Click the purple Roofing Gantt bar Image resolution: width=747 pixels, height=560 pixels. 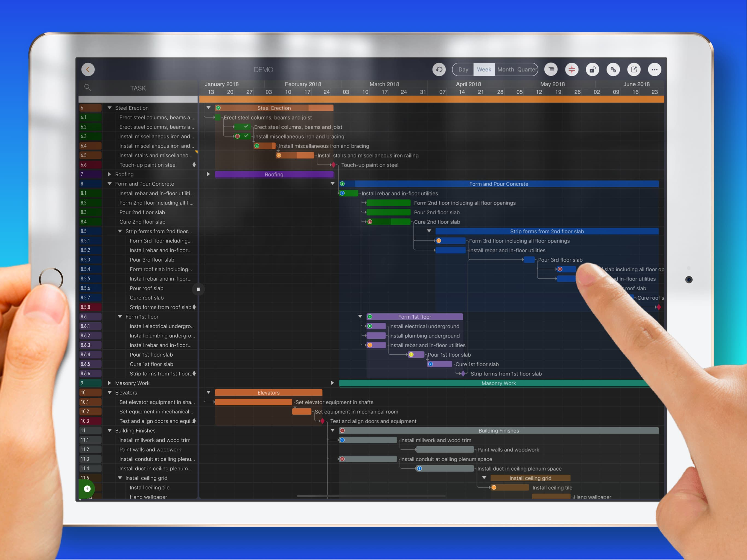pos(274,174)
